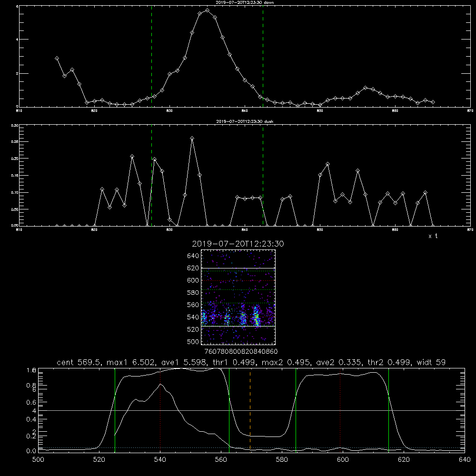This screenshot has height=476, width=476.
Task: Select the spectrogram title 2019-07-20T12:23:30
Action: pos(238,244)
